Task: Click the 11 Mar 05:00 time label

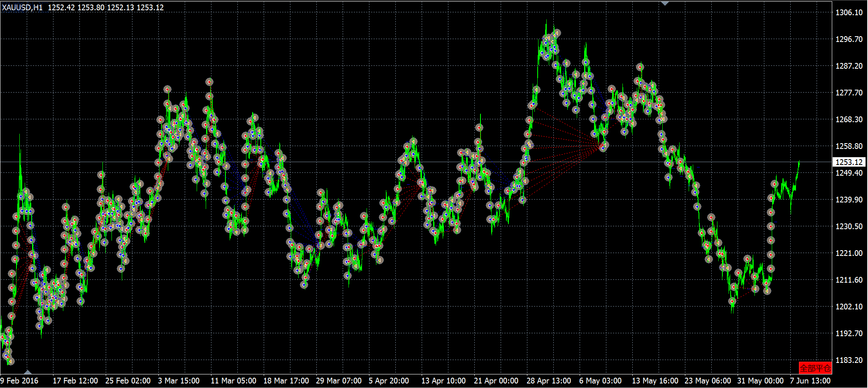Action: click(233, 381)
